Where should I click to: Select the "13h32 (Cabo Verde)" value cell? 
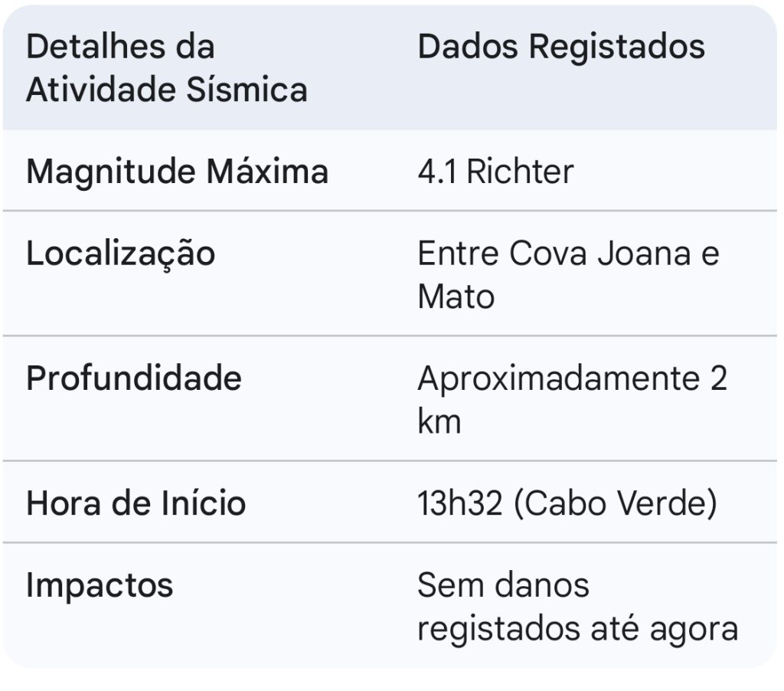click(x=567, y=503)
